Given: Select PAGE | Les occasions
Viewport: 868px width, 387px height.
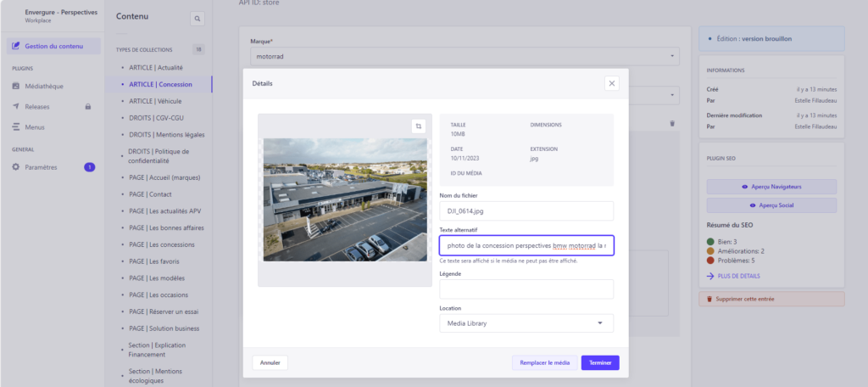Looking at the screenshot, I should 159,294.
